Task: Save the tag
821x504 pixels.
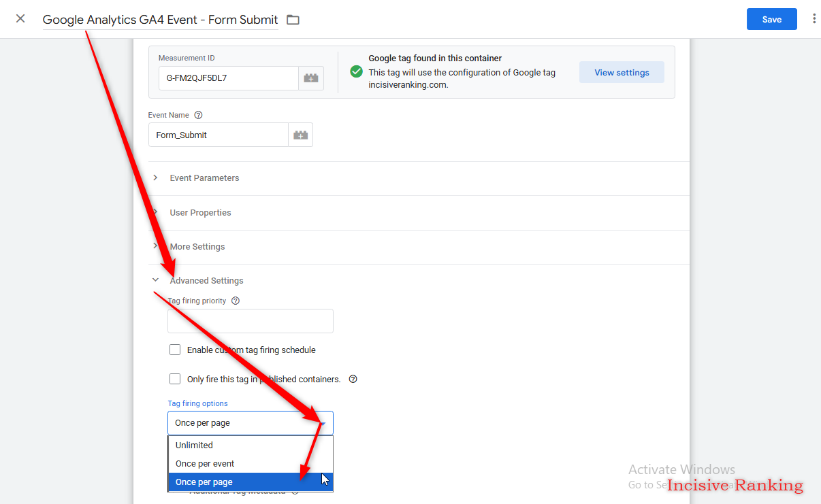Action: [x=772, y=20]
